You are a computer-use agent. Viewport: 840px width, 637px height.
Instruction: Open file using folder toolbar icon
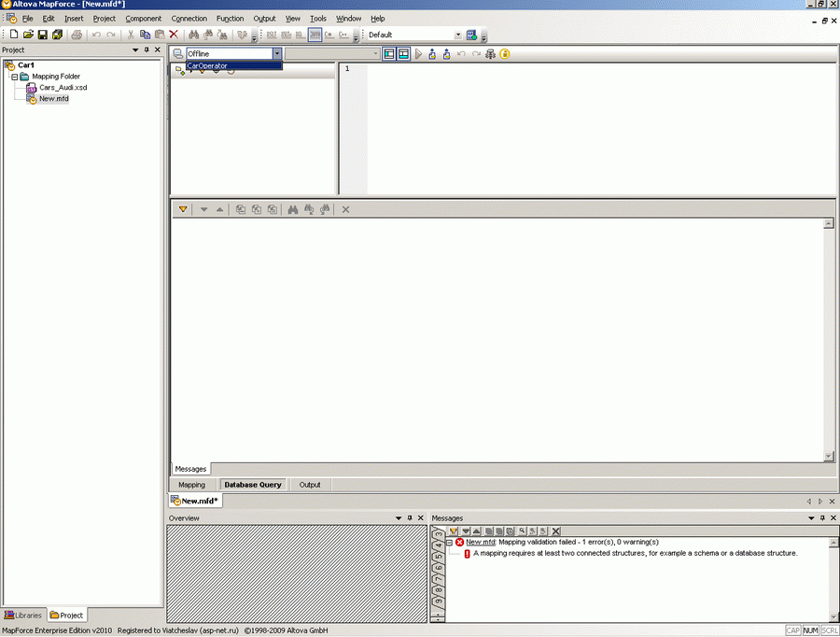click(x=28, y=35)
